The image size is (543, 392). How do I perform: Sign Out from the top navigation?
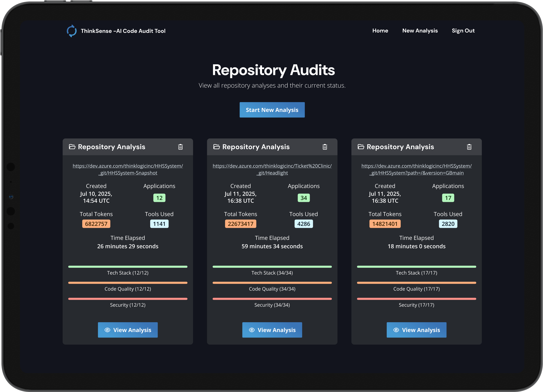pyautogui.click(x=463, y=31)
